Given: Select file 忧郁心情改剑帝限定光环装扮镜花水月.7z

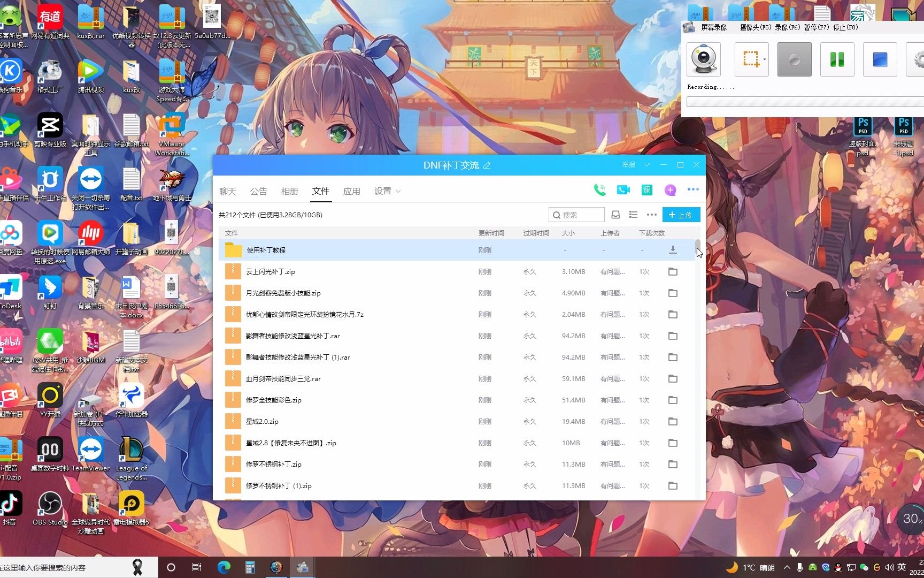Looking at the screenshot, I should pyautogui.click(x=456, y=315).
